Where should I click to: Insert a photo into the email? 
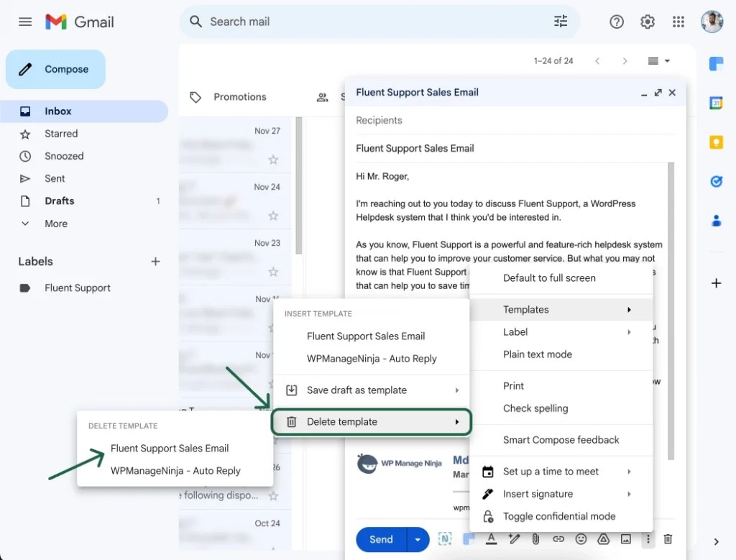[627, 538]
